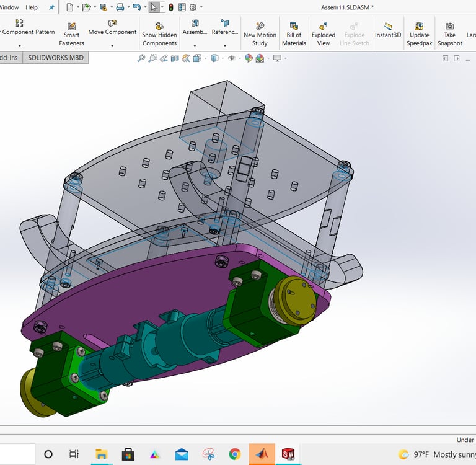Viewport: 476px width, 465px height.
Task: Open the Window menu
Action: (x=9, y=7)
